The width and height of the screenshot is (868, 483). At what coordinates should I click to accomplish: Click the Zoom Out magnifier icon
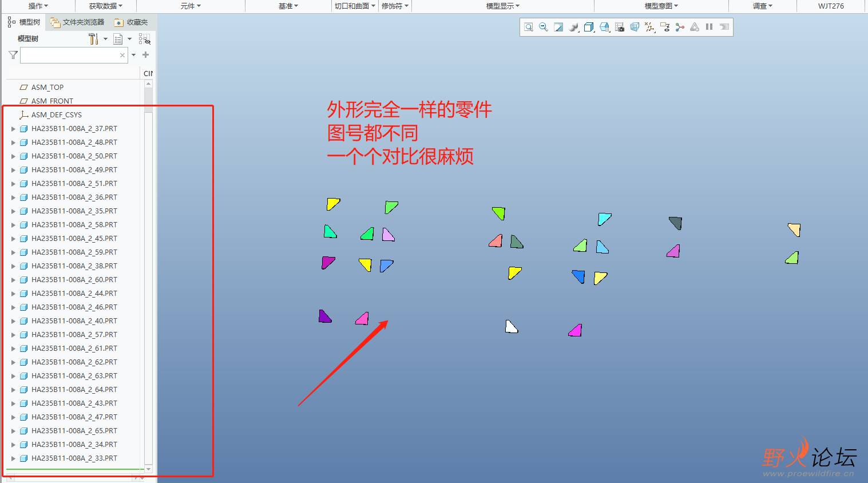[544, 27]
